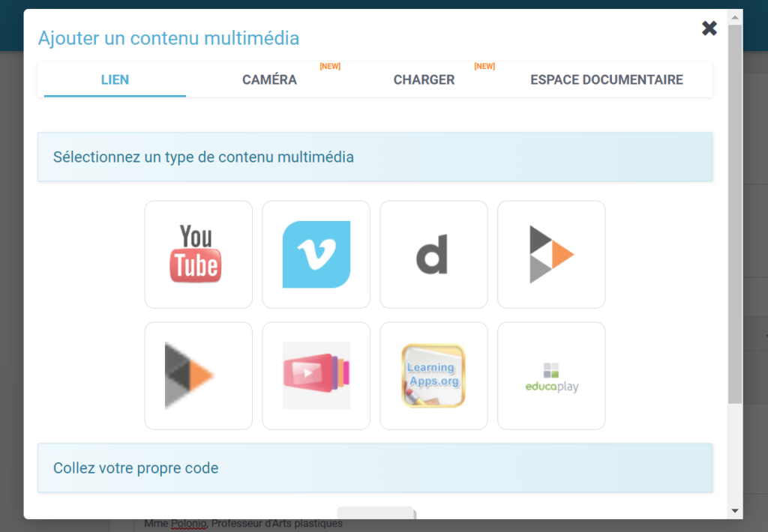Open the ESPACE DOCUMENTAIRE tab
The width and height of the screenshot is (768, 532).
point(606,79)
